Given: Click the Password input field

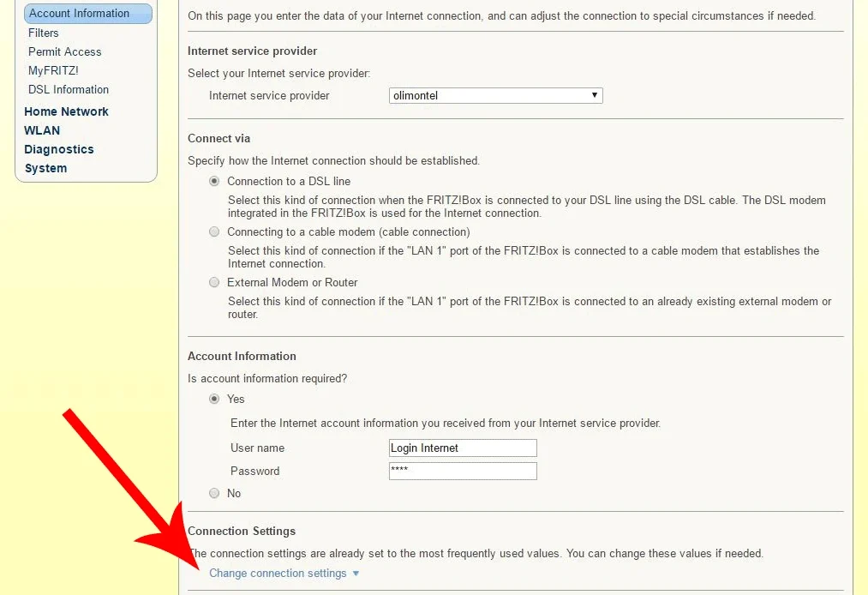Looking at the screenshot, I should click(463, 472).
